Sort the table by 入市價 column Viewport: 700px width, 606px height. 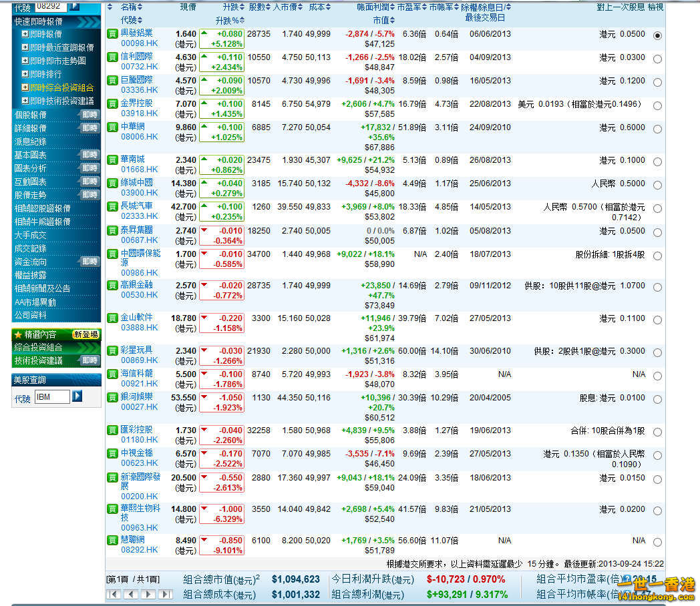pyautogui.click(x=288, y=7)
